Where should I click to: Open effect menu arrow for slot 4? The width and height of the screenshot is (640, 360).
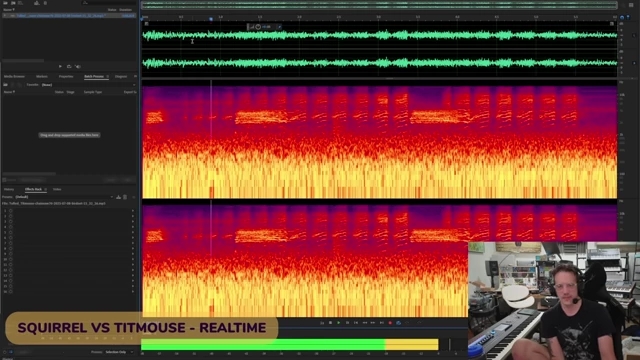[133, 227]
